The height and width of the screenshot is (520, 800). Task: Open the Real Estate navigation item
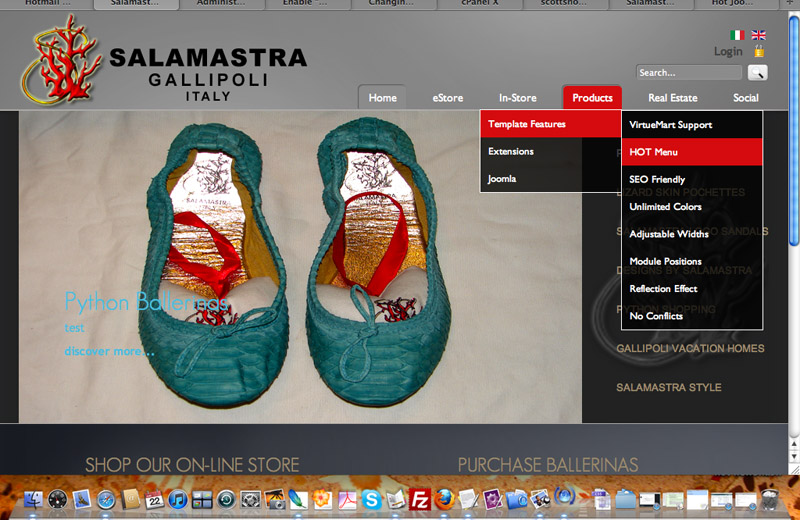point(672,97)
